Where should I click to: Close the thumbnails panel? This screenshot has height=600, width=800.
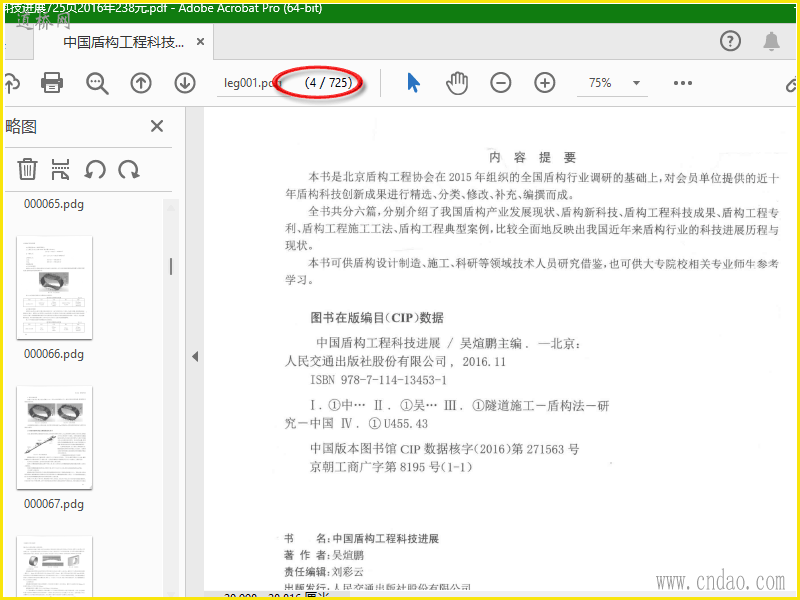157,126
